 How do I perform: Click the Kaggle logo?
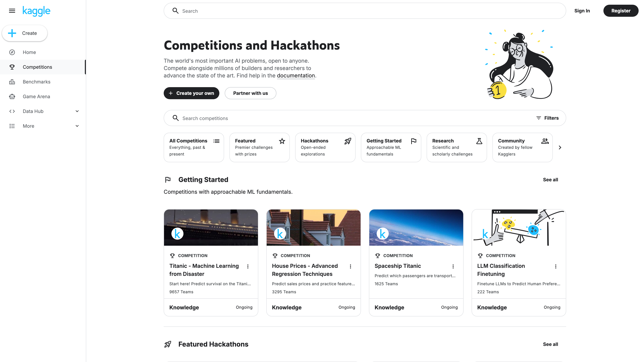coord(37,11)
